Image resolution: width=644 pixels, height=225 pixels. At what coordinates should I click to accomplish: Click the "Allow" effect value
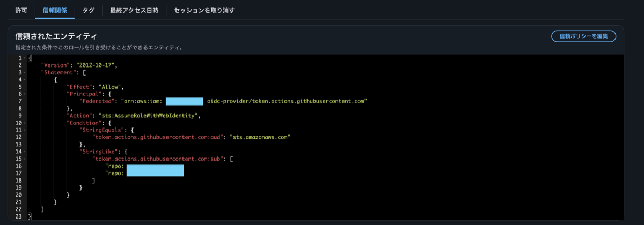coord(110,86)
